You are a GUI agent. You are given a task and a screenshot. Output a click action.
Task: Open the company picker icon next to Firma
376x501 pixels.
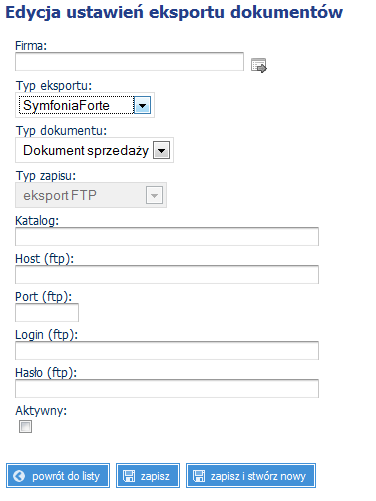pyautogui.click(x=259, y=65)
